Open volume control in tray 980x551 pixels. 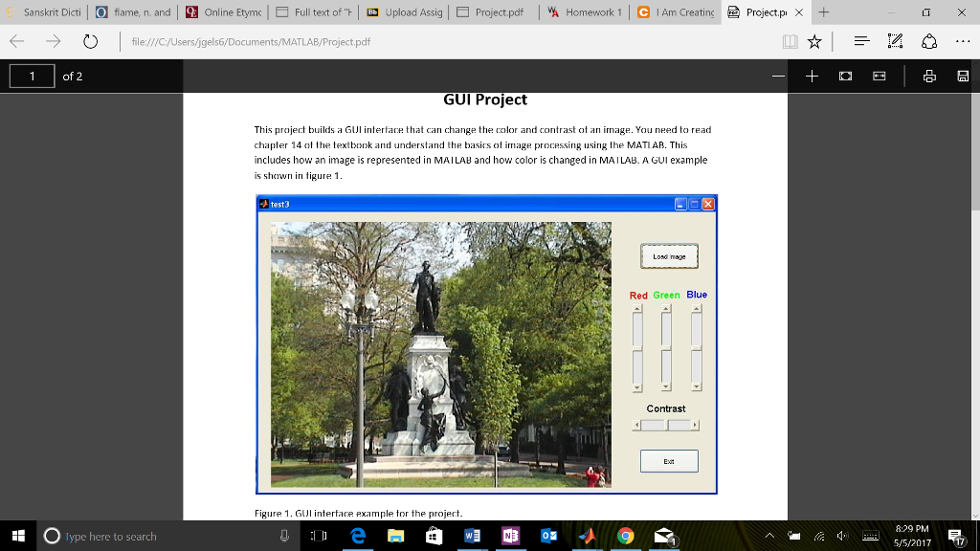843,536
